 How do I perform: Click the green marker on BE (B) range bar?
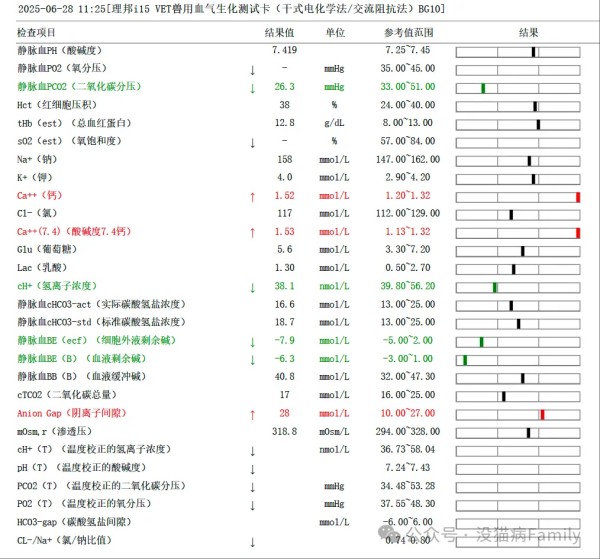coord(465,360)
